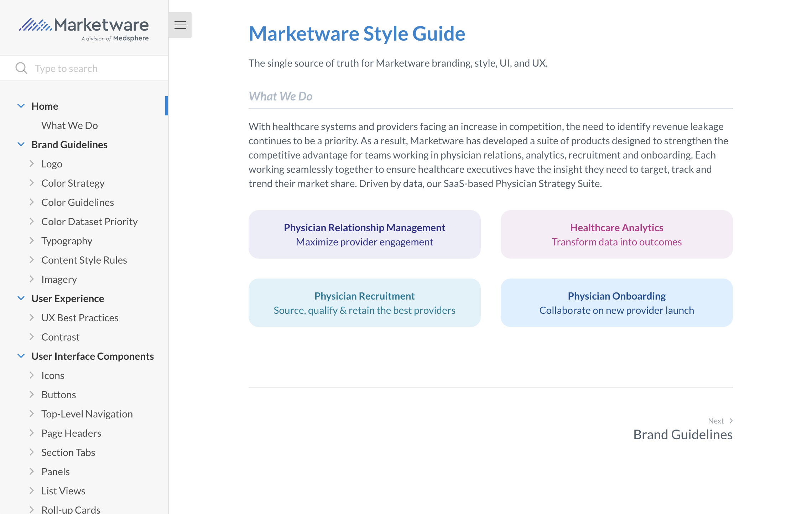Navigate to Brand Guidelines via Next link

pos(683,434)
